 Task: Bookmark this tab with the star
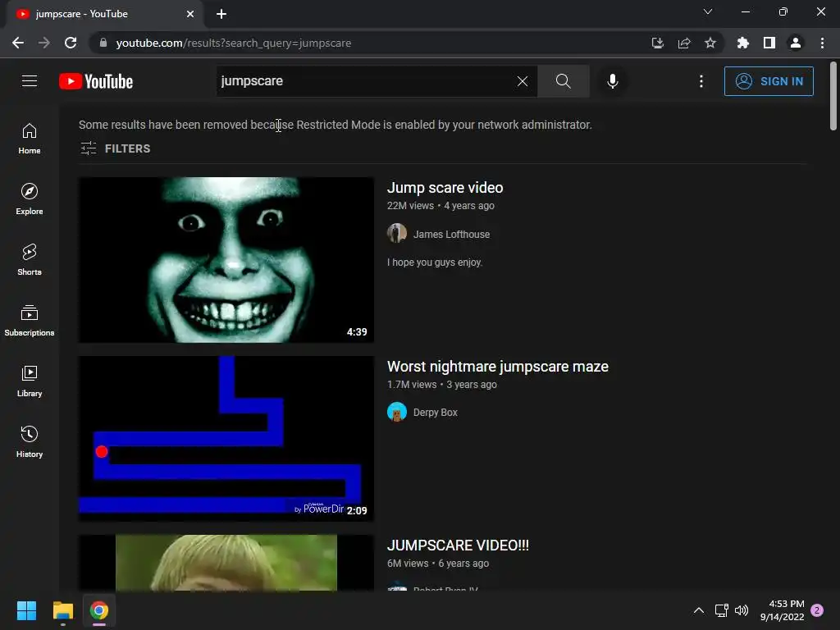point(710,43)
